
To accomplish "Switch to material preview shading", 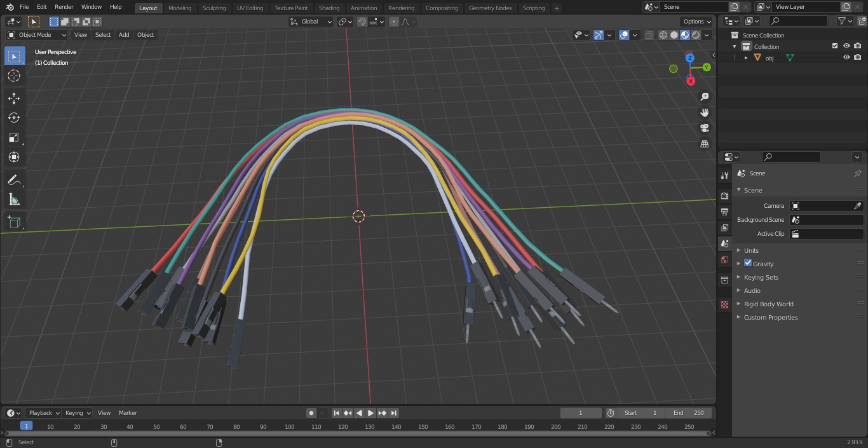I will pos(685,35).
